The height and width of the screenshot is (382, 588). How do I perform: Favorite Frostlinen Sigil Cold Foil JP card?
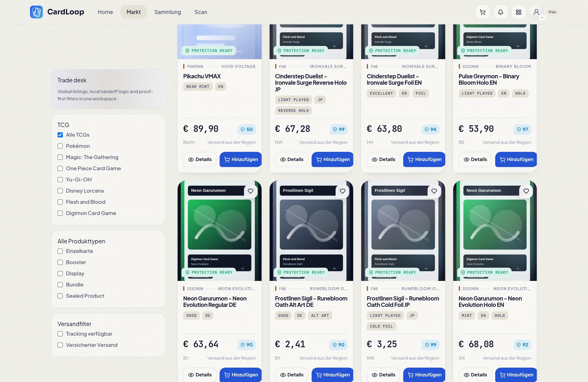point(434,191)
